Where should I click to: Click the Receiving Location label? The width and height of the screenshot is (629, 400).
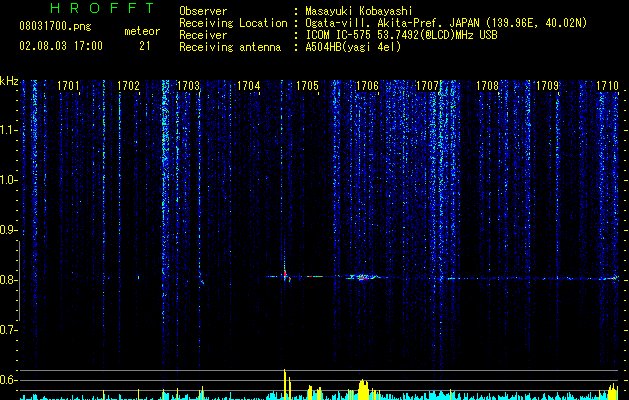(x=233, y=23)
